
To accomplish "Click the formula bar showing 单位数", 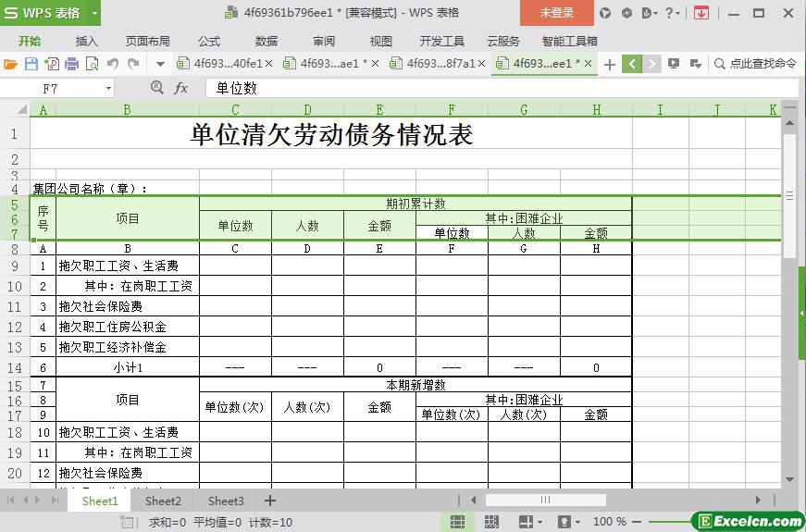I will coord(502,89).
